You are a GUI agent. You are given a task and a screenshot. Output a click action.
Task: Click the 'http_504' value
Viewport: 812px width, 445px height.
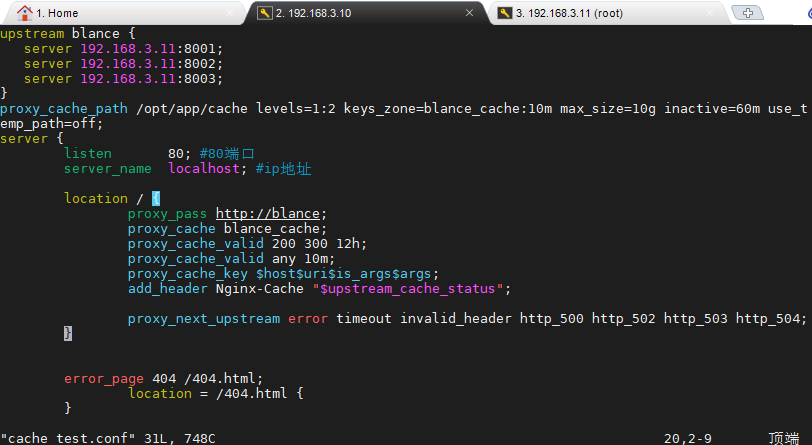768,319
